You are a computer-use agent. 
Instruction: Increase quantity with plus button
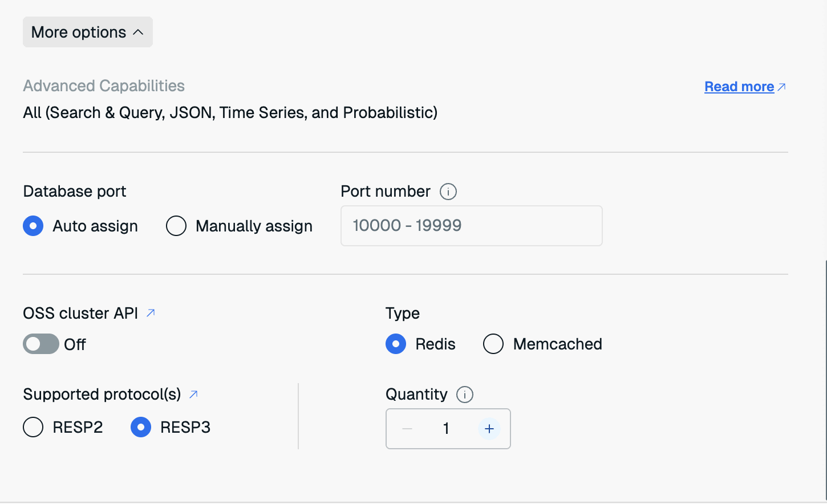tap(489, 429)
